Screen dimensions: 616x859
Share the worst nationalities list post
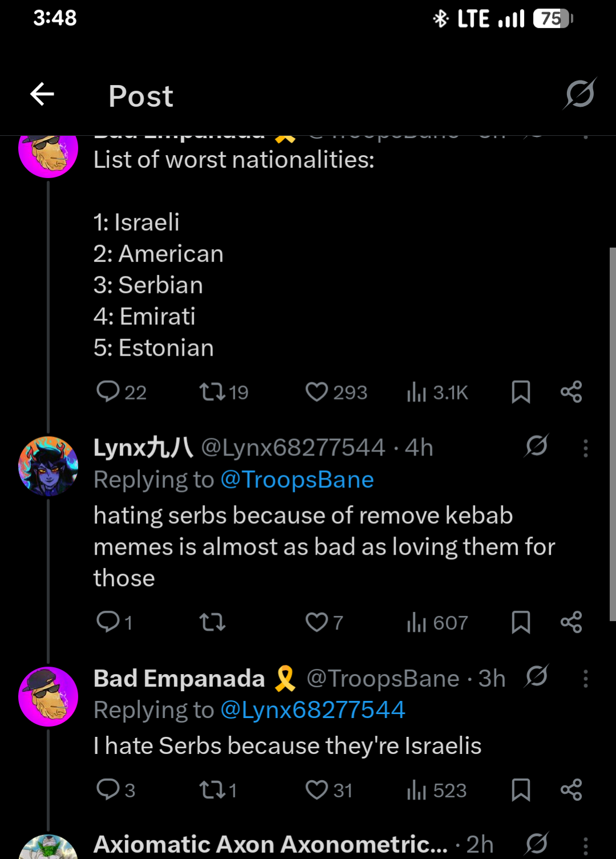pyautogui.click(x=571, y=392)
